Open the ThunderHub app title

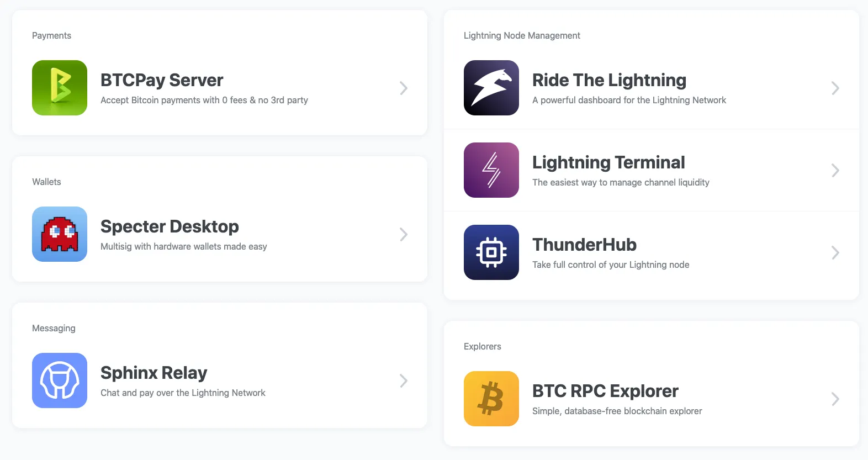click(x=584, y=245)
